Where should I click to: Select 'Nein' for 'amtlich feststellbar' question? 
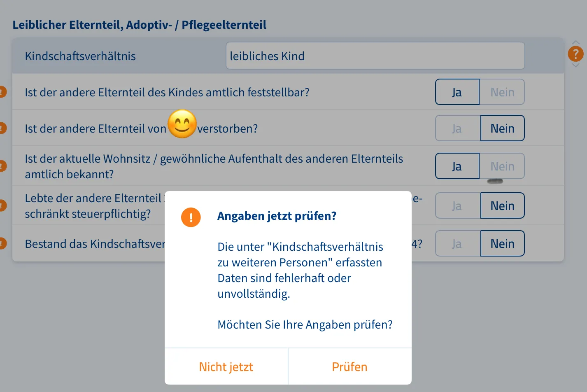[x=502, y=92]
